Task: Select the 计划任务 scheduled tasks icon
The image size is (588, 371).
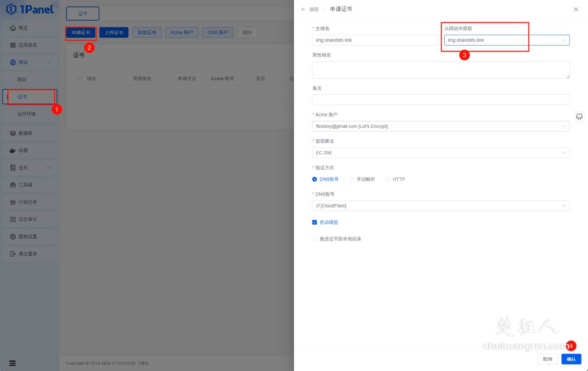Action: pos(29,202)
